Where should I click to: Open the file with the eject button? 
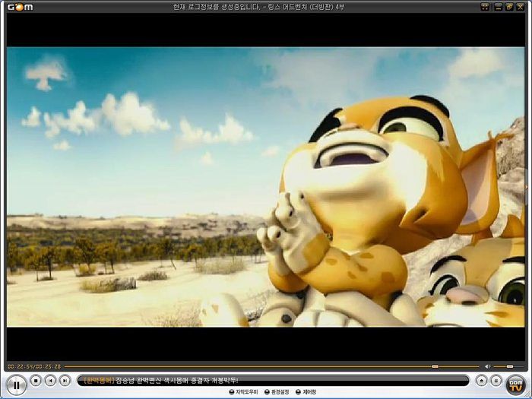[481, 381]
